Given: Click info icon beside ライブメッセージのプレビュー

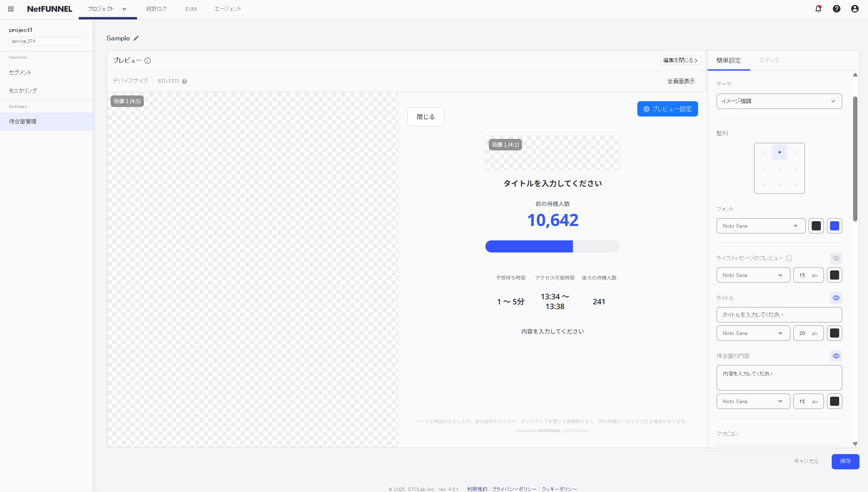Looking at the screenshot, I should pyautogui.click(x=789, y=258).
